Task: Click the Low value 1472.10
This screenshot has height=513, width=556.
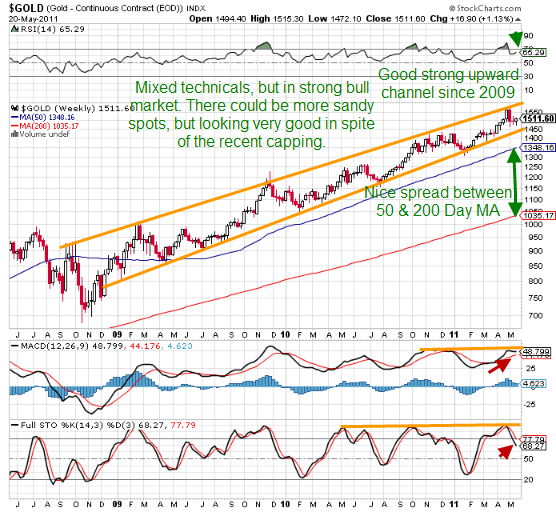Action: (x=346, y=19)
